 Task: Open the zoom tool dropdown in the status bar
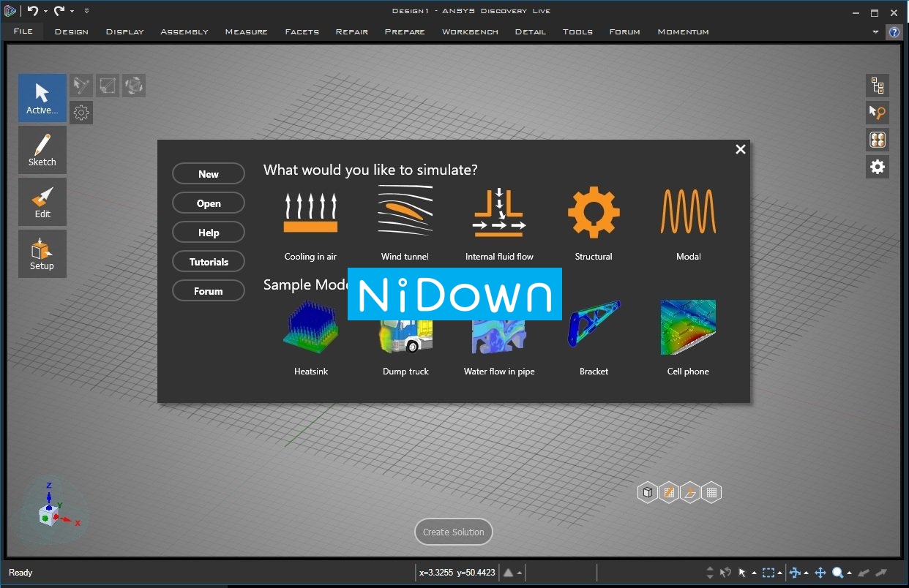click(849, 573)
